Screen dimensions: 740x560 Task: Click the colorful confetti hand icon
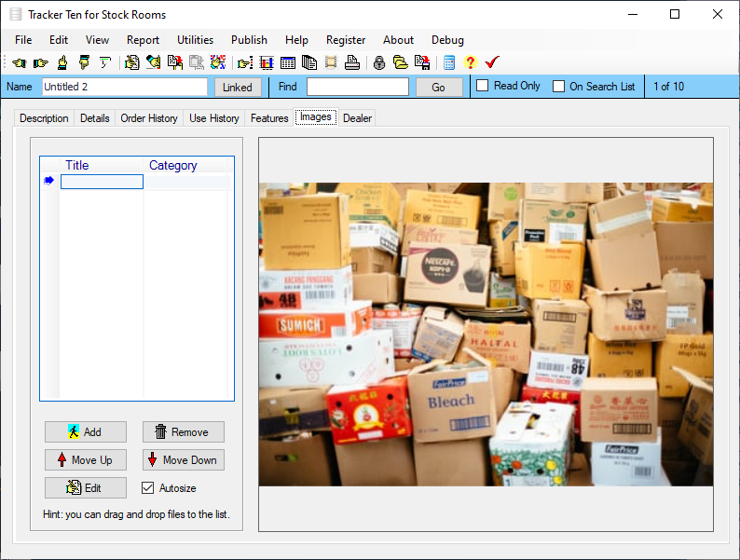(x=218, y=62)
